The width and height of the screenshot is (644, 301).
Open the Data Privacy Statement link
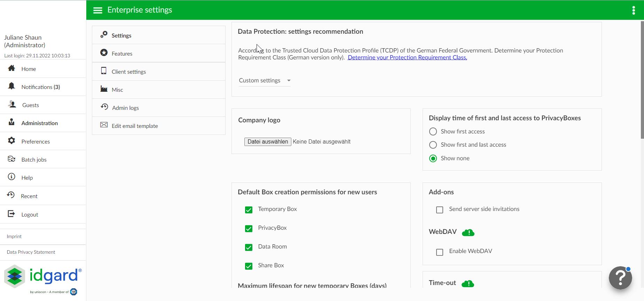click(31, 252)
